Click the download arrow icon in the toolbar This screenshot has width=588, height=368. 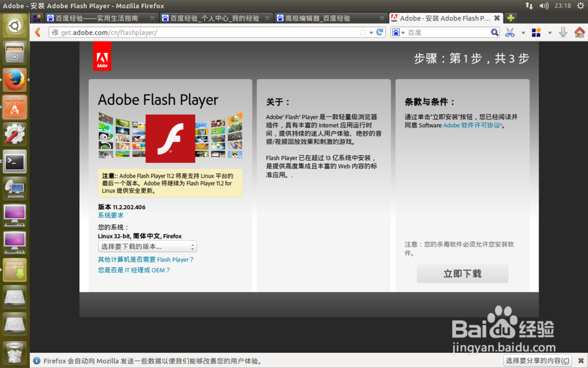(x=563, y=32)
